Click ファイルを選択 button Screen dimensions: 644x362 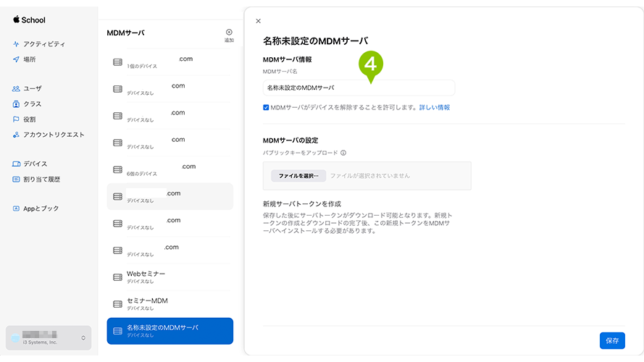[298, 176]
